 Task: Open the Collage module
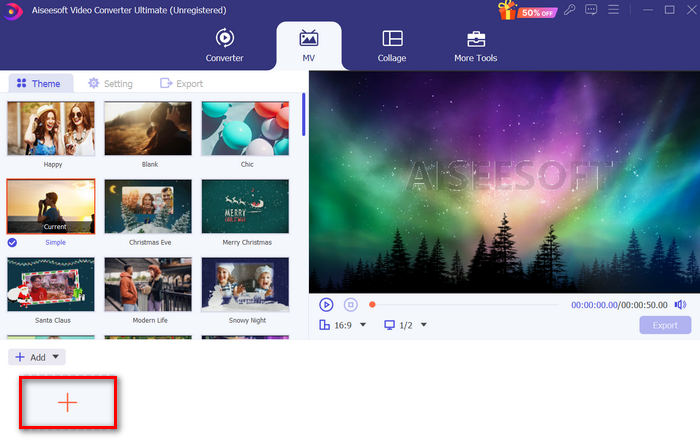pyautogui.click(x=392, y=46)
